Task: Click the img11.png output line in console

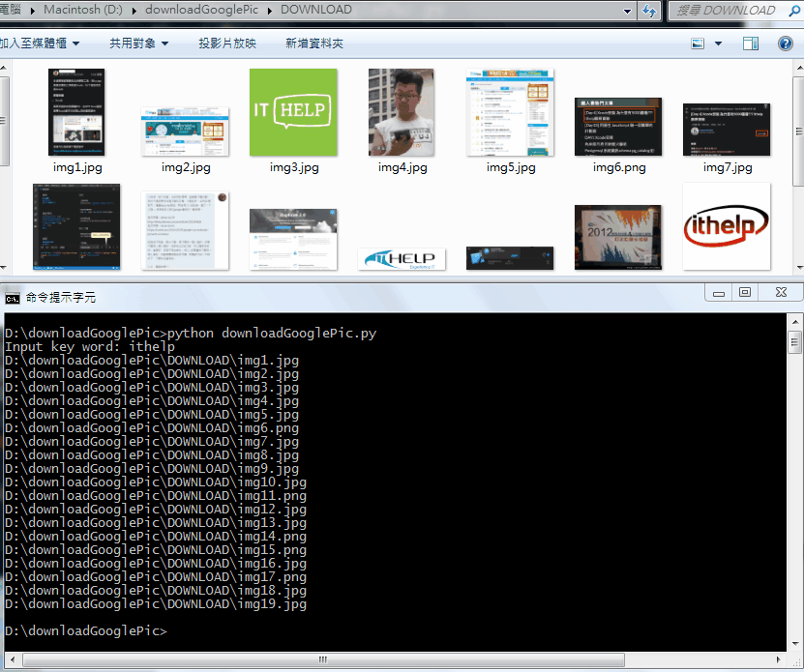Action: tap(156, 496)
